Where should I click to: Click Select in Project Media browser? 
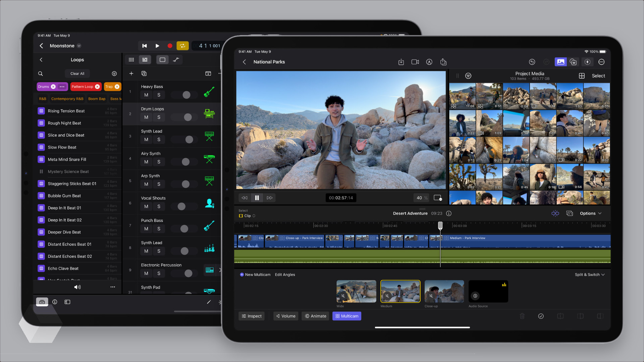[x=598, y=76]
